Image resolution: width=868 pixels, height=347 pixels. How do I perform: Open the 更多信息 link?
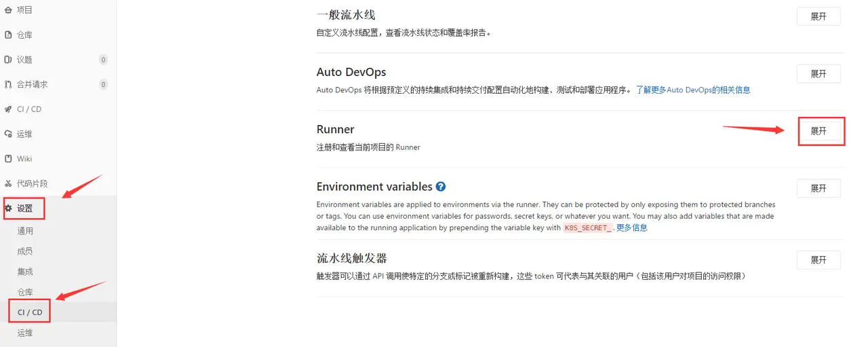coord(632,227)
